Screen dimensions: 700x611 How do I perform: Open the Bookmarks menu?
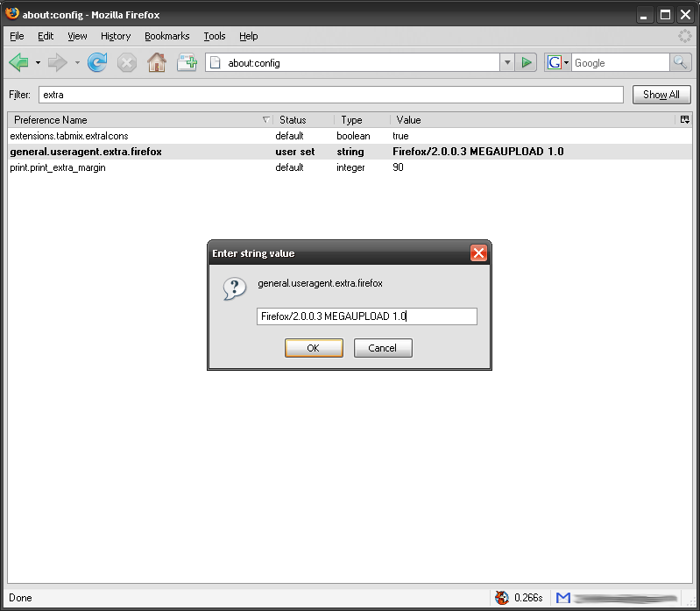(x=167, y=36)
